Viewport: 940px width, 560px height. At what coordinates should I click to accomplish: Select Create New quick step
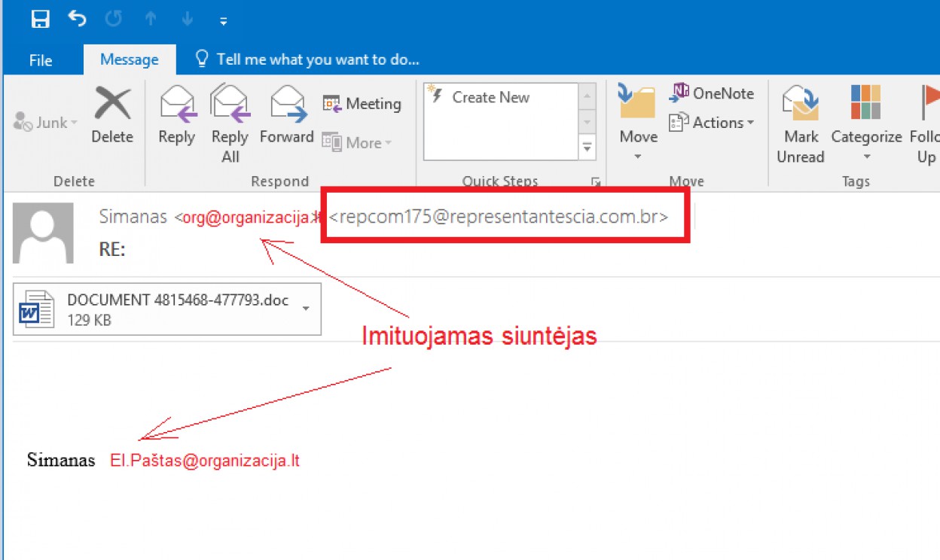point(490,98)
